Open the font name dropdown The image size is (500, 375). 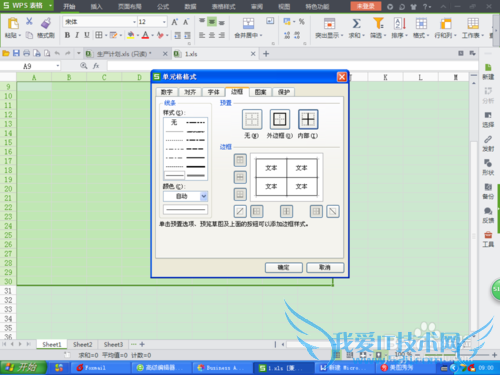pyautogui.click(x=134, y=22)
